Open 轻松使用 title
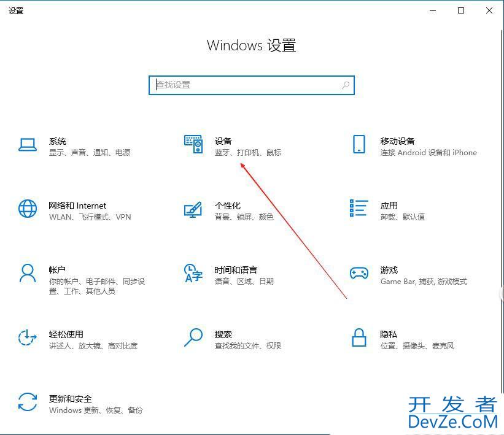Image resolution: width=504 pixels, height=435 pixels. pyautogui.click(x=66, y=334)
